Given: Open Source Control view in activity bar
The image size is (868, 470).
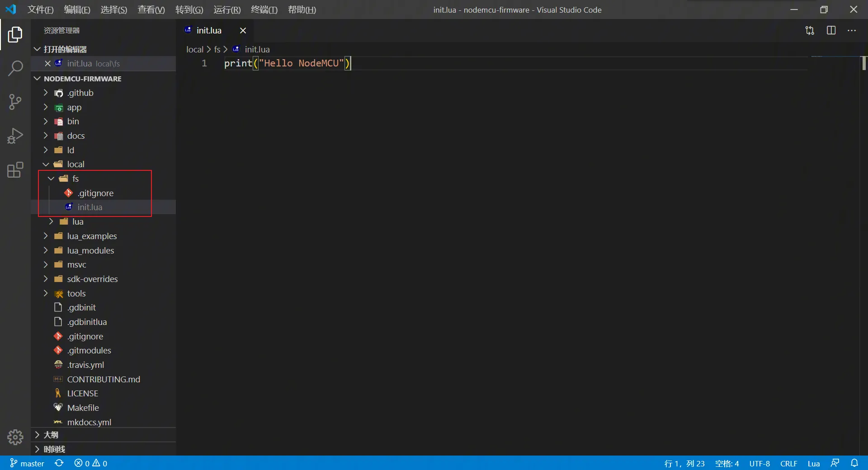Looking at the screenshot, I should click(x=15, y=102).
